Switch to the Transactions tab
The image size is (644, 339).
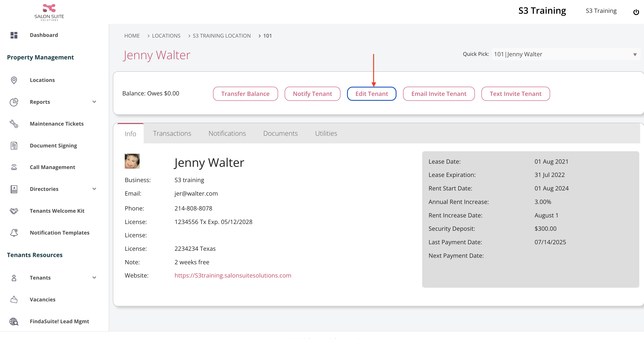172,133
